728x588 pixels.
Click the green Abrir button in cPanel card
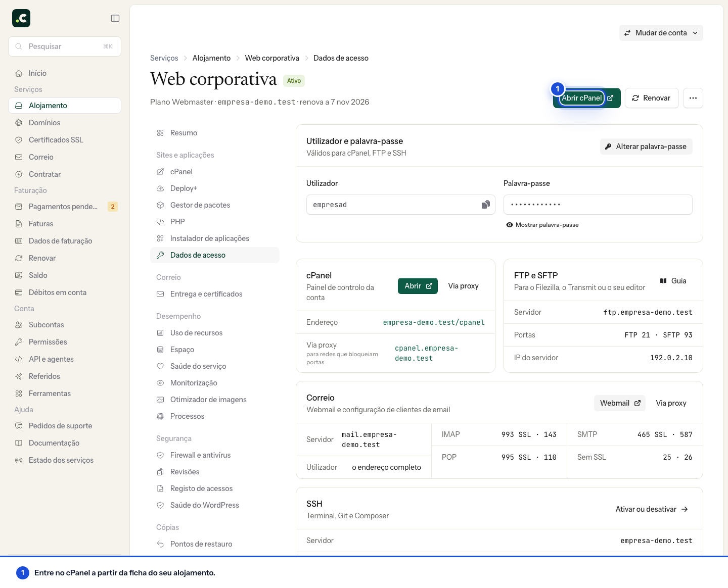point(418,286)
